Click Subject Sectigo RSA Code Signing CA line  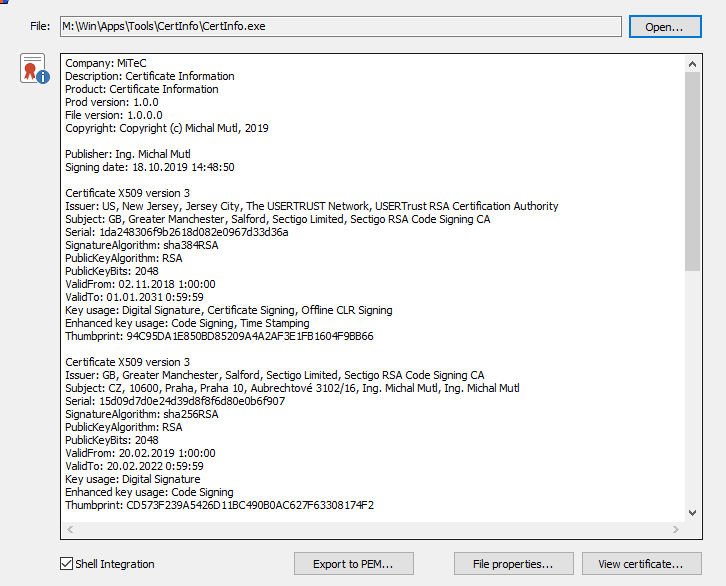click(278, 219)
